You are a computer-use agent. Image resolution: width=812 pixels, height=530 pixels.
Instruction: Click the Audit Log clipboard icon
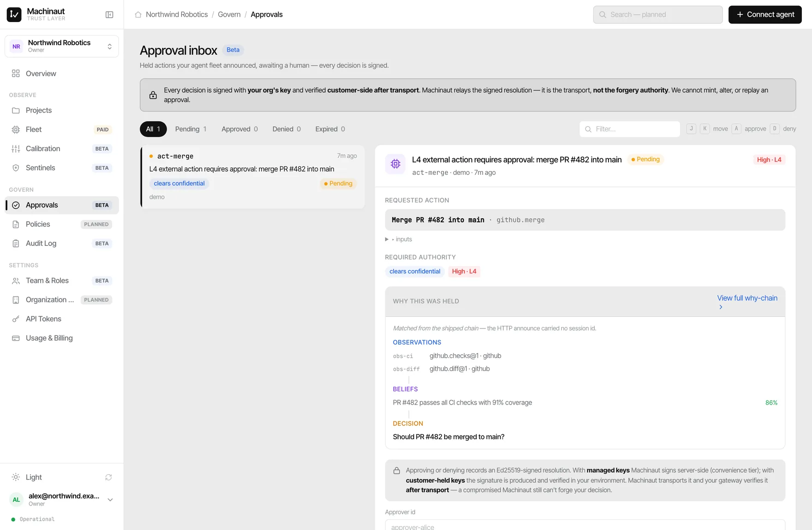click(16, 244)
